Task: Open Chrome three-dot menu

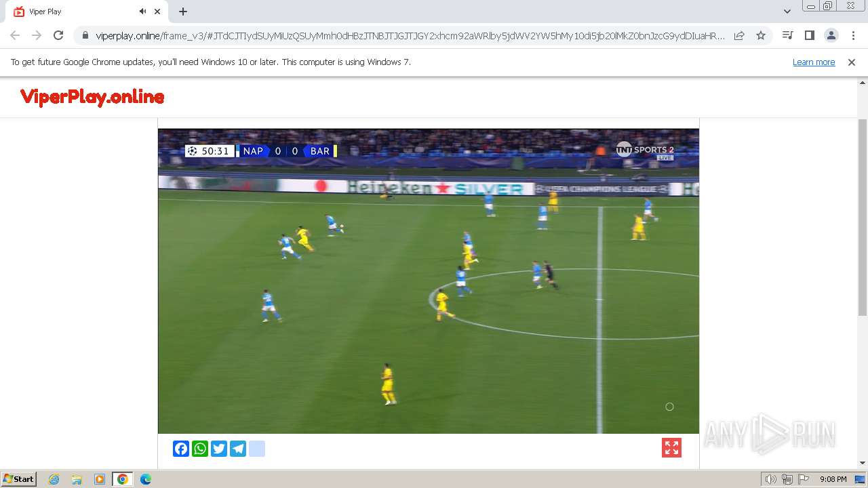Action: pos(852,35)
